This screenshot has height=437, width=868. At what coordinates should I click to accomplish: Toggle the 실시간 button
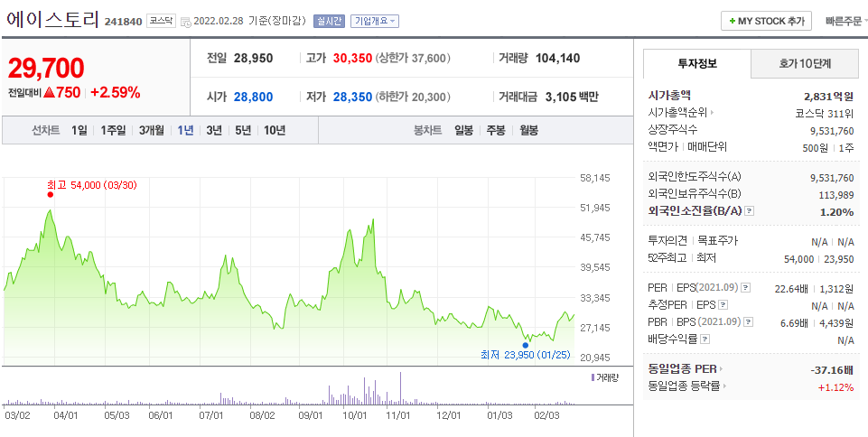pos(329,21)
